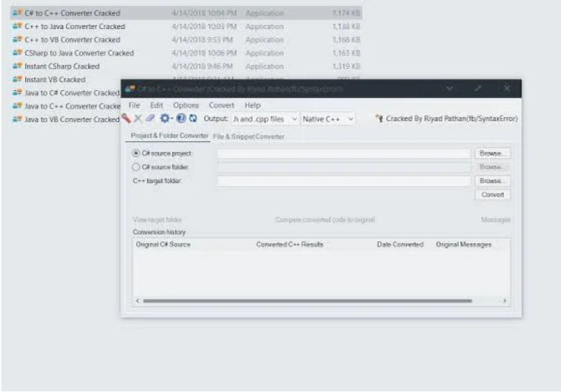Click the View target folder link
This screenshot has width=561, height=392.
[x=157, y=219]
